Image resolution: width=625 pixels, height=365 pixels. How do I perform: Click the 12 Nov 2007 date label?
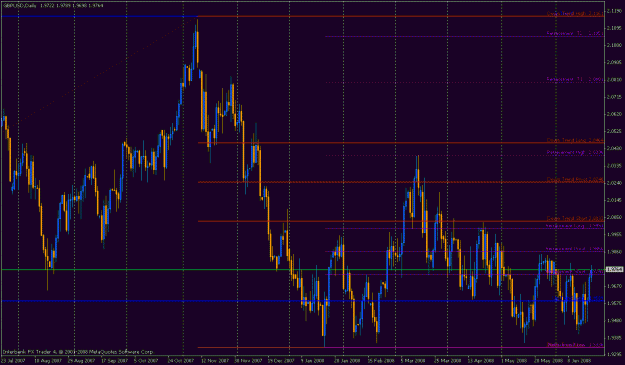[x=214, y=361]
